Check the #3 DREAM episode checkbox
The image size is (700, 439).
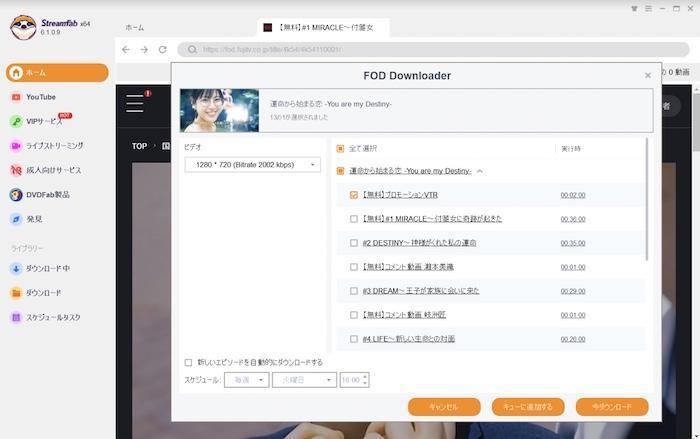(x=354, y=291)
